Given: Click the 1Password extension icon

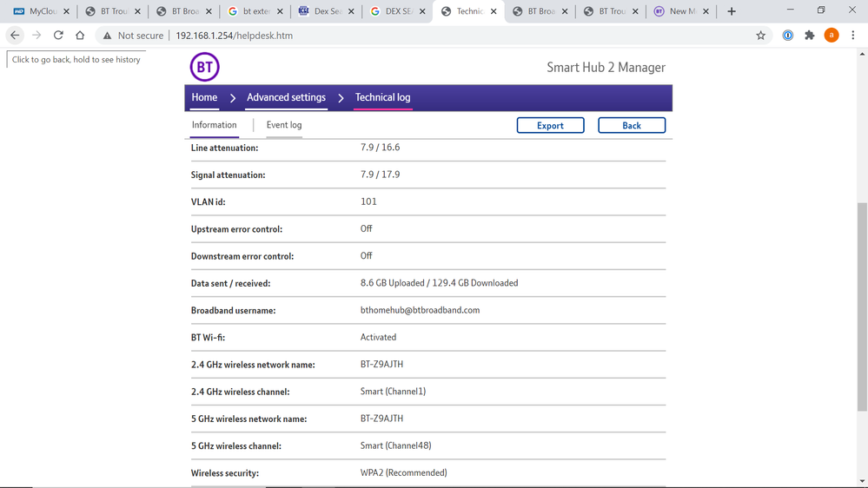Looking at the screenshot, I should (787, 36).
